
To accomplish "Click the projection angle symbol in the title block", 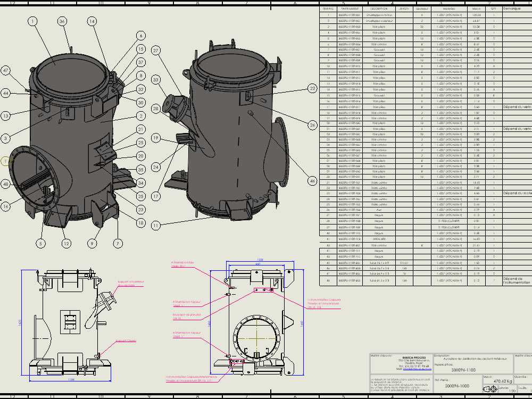I will (489, 389).
